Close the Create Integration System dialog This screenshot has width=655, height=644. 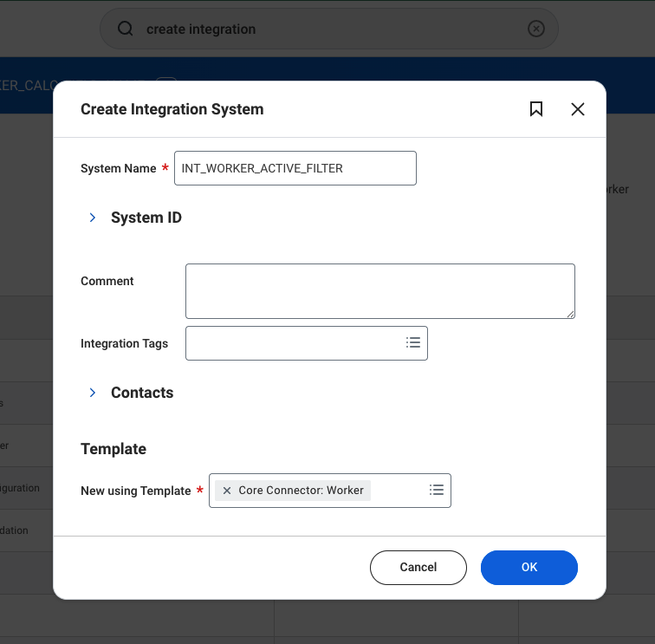(x=578, y=109)
